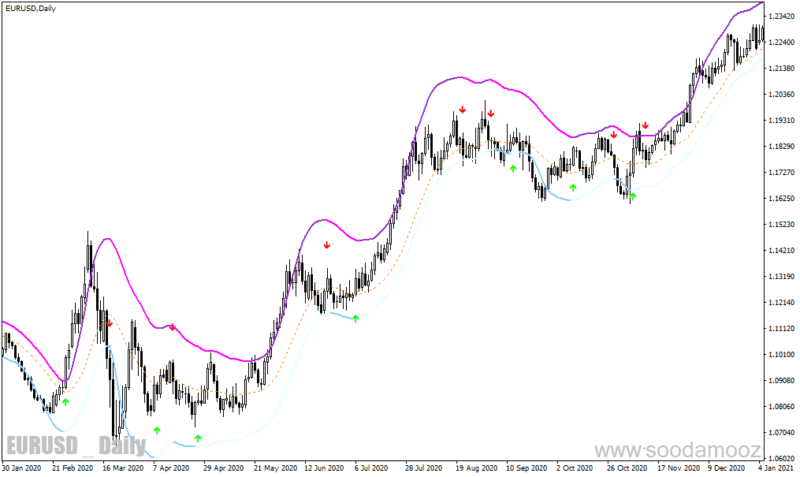The width and height of the screenshot is (800, 477).
Task: Click the 7 Apr 2020 date label
Action: tap(171, 468)
